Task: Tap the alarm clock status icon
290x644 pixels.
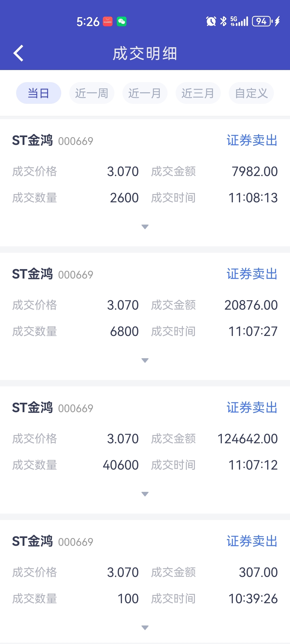Action: click(x=211, y=21)
